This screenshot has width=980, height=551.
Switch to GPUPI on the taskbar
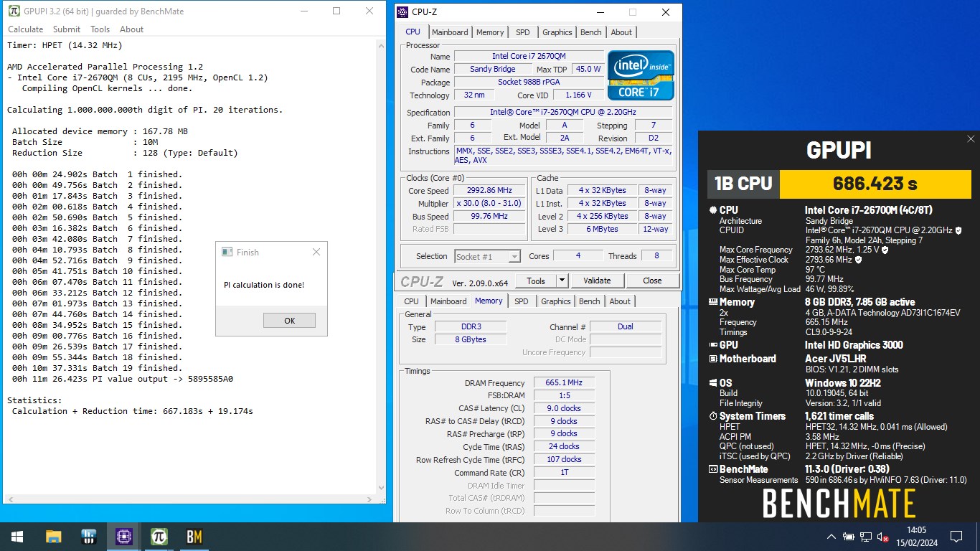[x=159, y=537]
